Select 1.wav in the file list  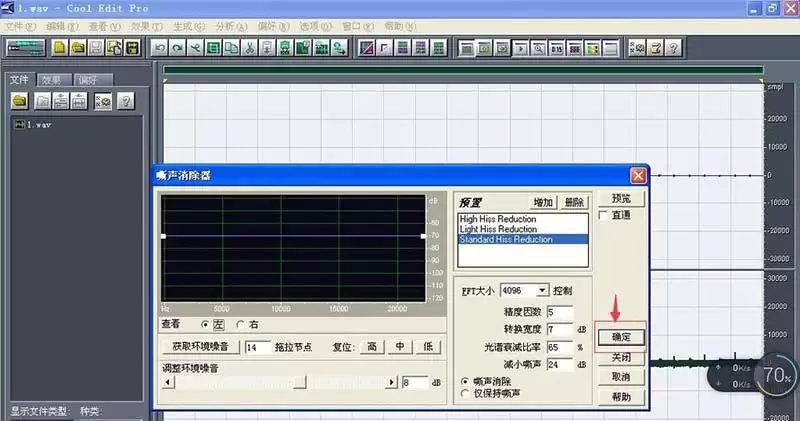tap(33, 125)
